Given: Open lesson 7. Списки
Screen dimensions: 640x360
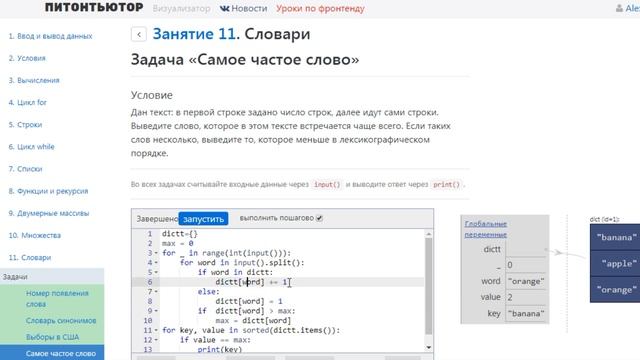Looking at the screenshot, I should [25, 169].
